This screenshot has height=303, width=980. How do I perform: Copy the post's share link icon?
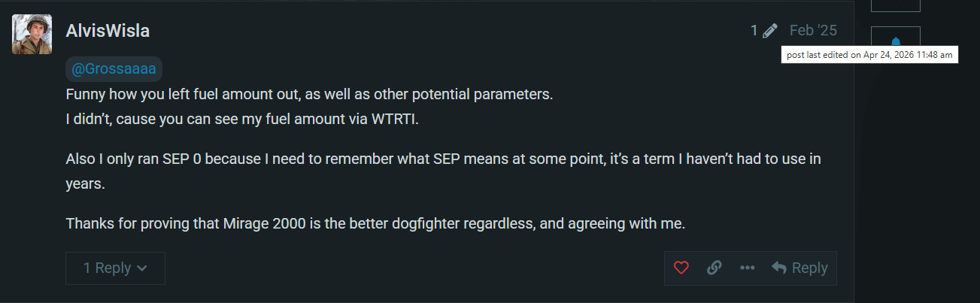coord(715,268)
